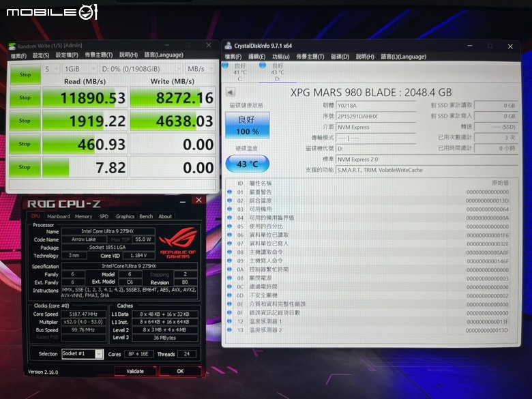Click the CrystalDiskInfo app icon in title bar
This screenshot has width=532, height=399.
pyautogui.click(x=228, y=46)
